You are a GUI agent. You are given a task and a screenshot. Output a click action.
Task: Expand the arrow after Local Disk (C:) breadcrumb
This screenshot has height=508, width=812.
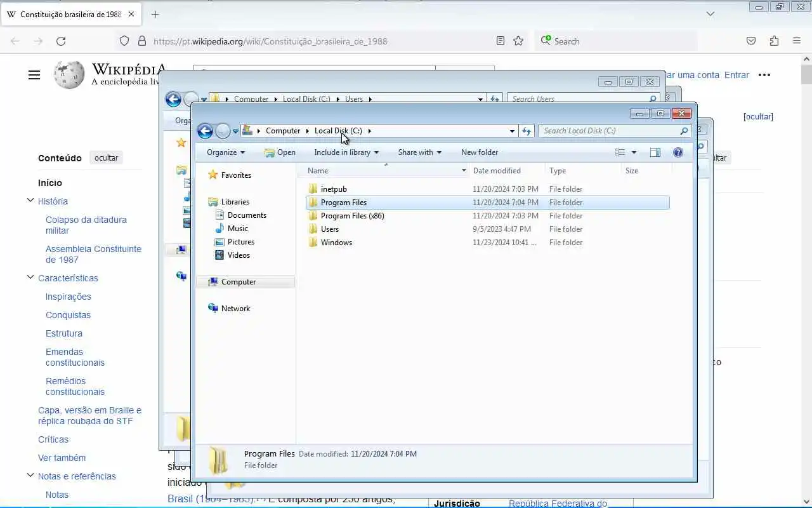click(369, 131)
